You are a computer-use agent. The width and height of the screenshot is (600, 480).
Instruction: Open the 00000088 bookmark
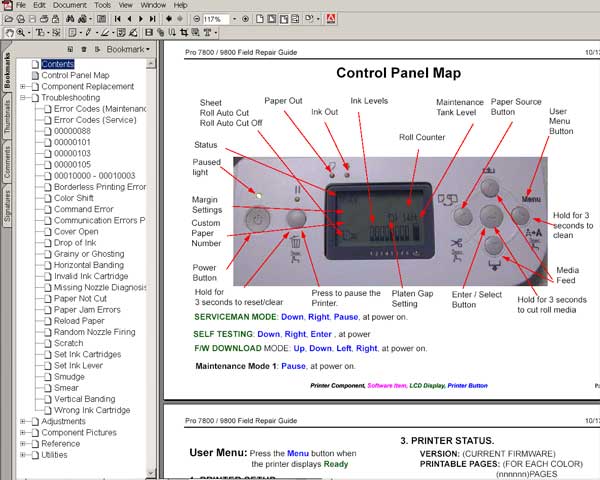pyautogui.click(x=72, y=131)
